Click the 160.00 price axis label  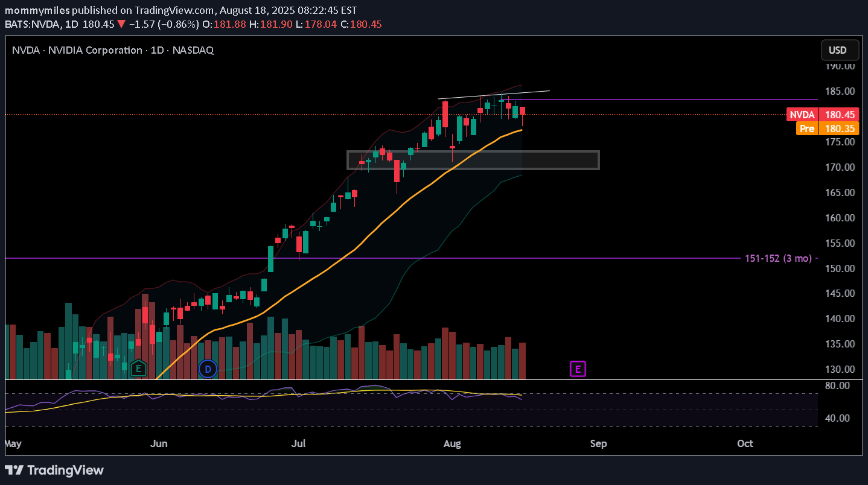(840, 218)
